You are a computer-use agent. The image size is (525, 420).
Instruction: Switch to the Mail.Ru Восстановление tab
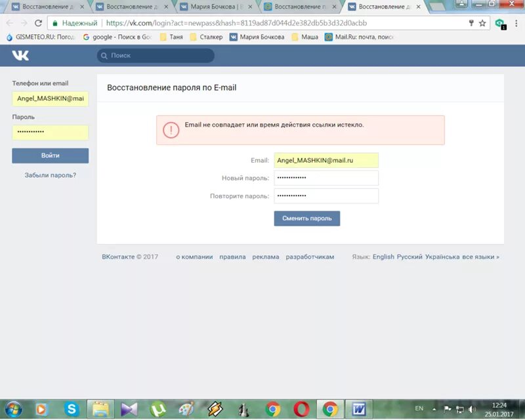(301, 7)
